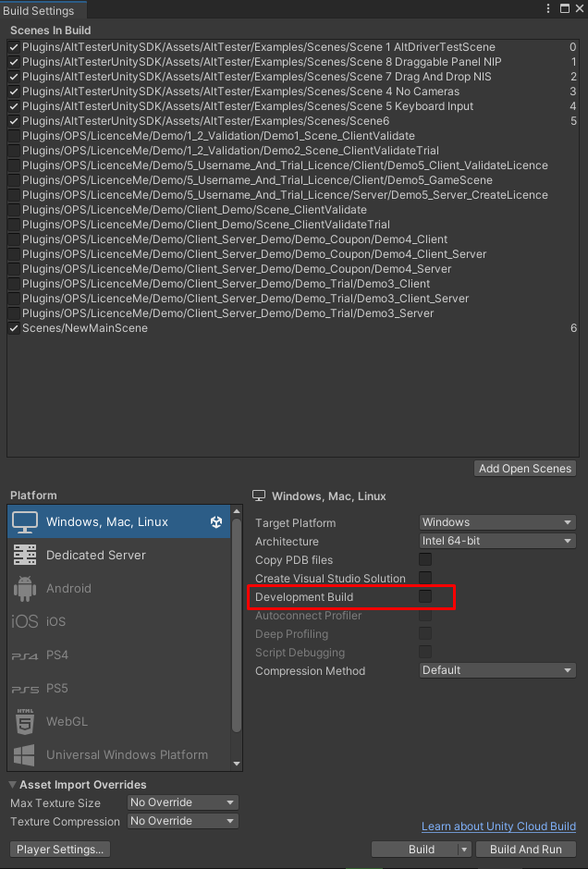Select the iOS platform icon
Image resolution: width=588 pixels, height=869 pixels.
24,620
